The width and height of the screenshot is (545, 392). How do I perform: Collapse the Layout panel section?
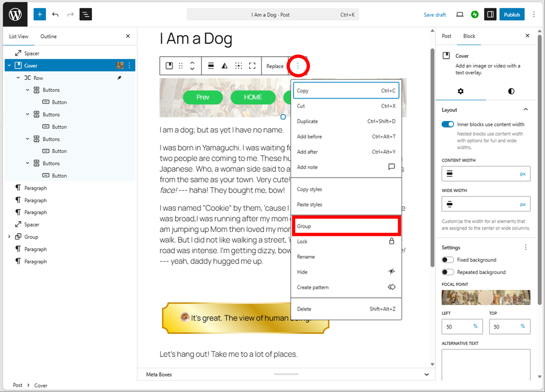(525, 110)
